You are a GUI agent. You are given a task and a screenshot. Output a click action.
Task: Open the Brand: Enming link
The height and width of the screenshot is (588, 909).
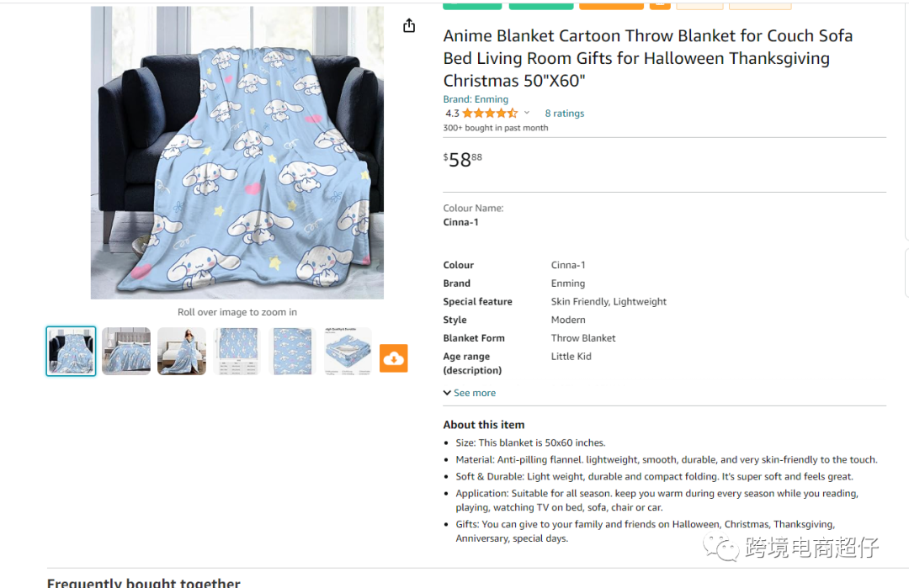coord(476,99)
